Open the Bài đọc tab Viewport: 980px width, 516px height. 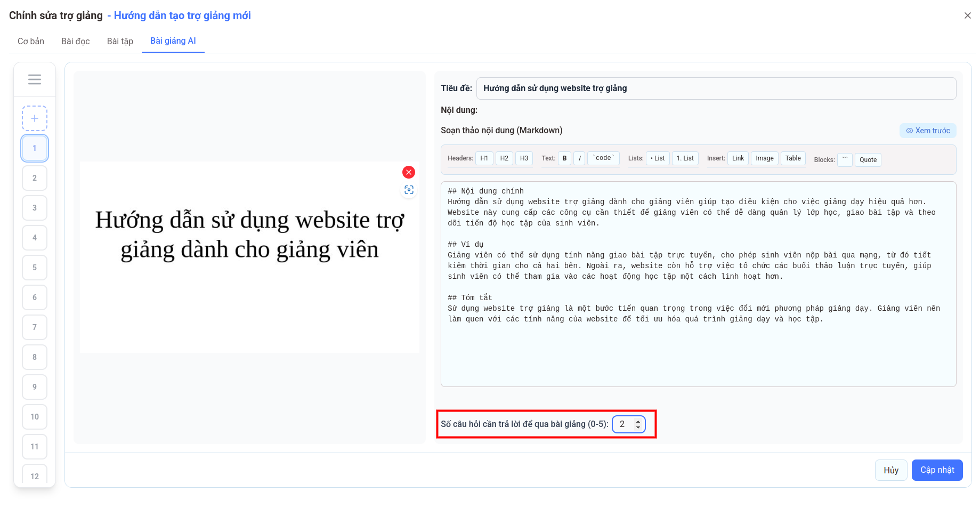[x=75, y=41]
